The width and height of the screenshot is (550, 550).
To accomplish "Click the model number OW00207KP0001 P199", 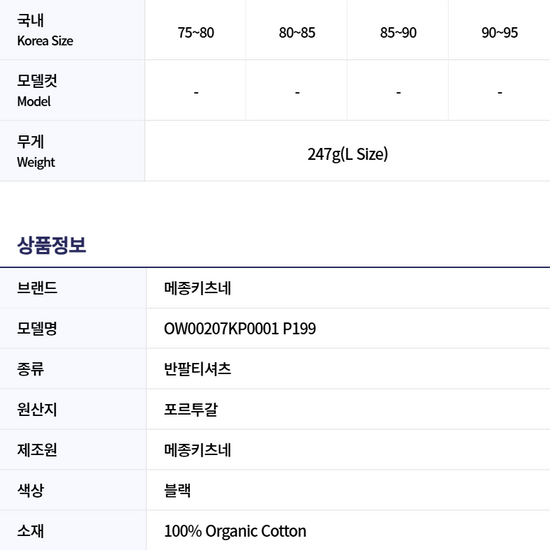I will click(240, 329).
